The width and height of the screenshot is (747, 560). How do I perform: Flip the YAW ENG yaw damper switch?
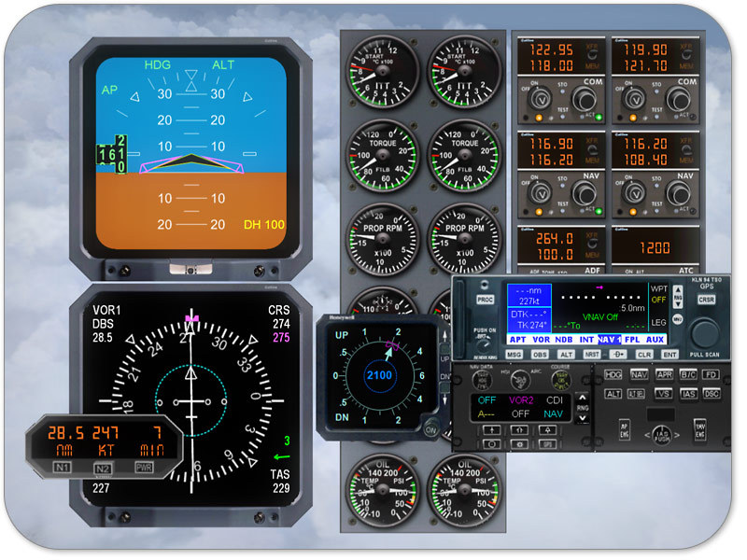point(699,430)
